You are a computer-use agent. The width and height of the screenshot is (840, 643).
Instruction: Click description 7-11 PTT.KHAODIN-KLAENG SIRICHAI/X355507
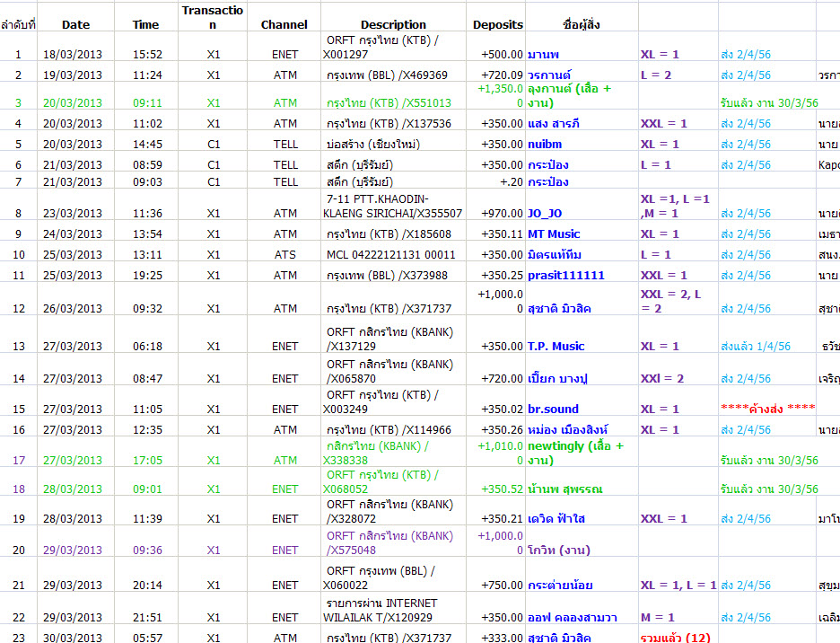pyautogui.click(x=393, y=206)
